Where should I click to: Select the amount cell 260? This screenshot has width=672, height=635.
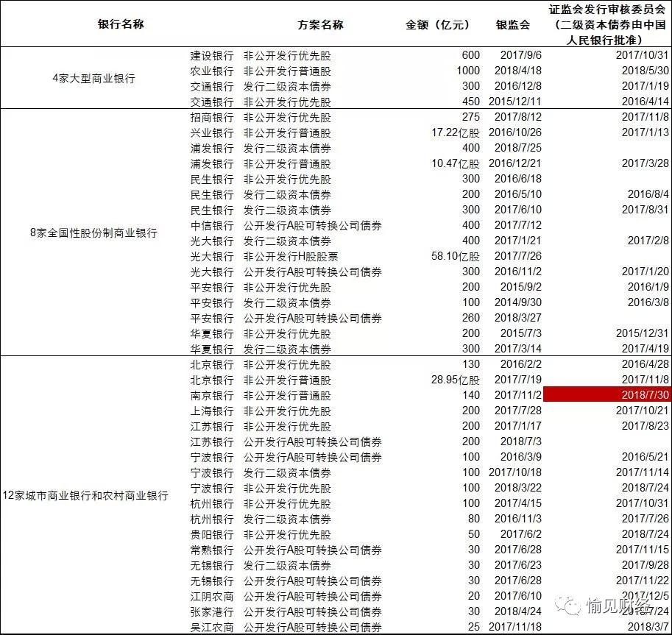pyautogui.click(x=471, y=318)
